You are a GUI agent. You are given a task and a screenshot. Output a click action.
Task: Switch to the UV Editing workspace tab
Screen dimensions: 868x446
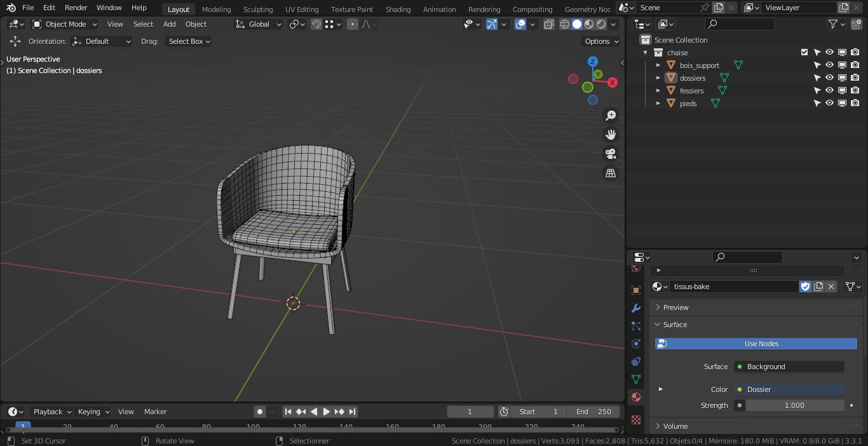click(301, 9)
